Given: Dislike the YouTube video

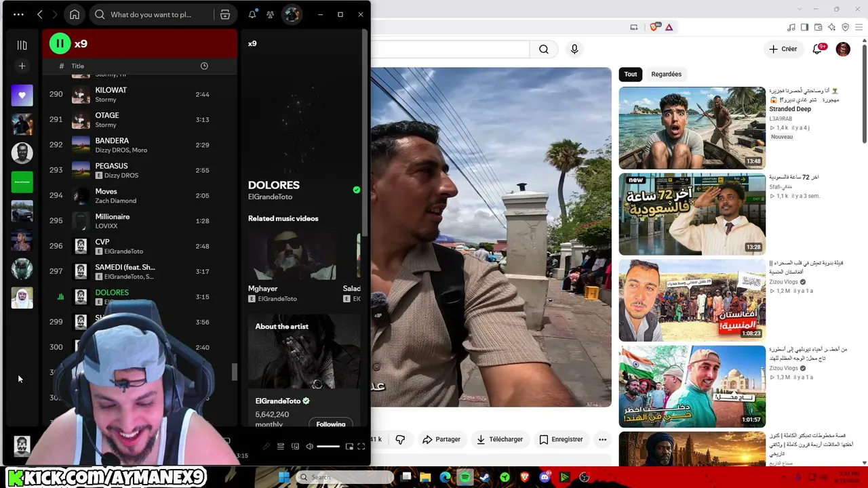Looking at the screenshot, I should [400, 439].
